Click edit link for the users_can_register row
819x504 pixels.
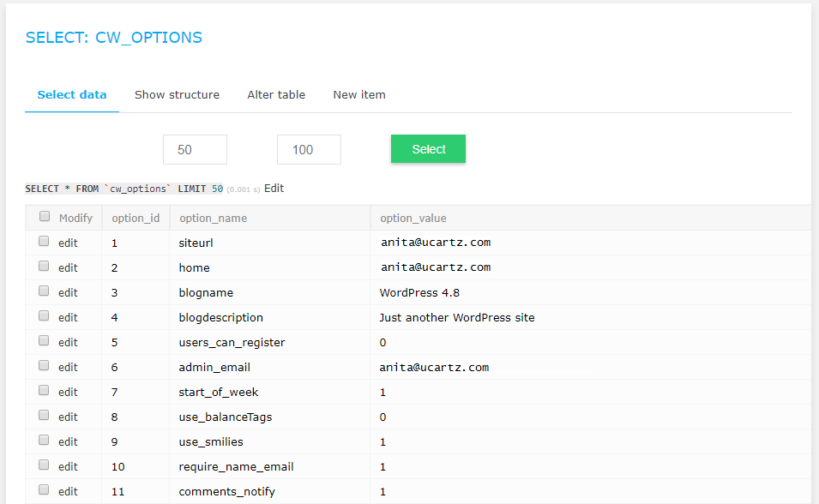(x=68, y=343)
